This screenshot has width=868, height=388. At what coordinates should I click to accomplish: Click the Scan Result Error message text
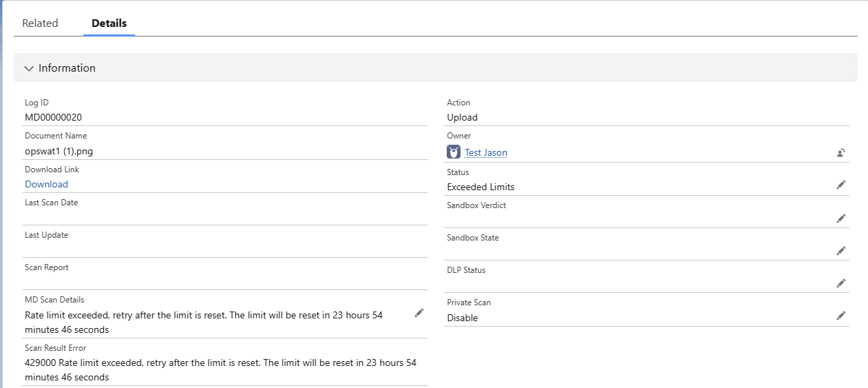(x=220, y=370)
